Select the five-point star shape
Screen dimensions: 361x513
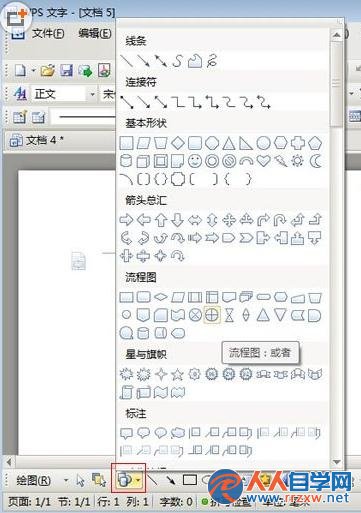coord(178,374)
